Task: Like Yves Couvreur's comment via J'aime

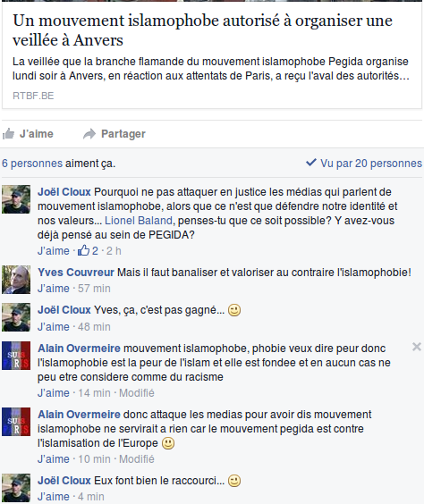Action: point(54,289)
